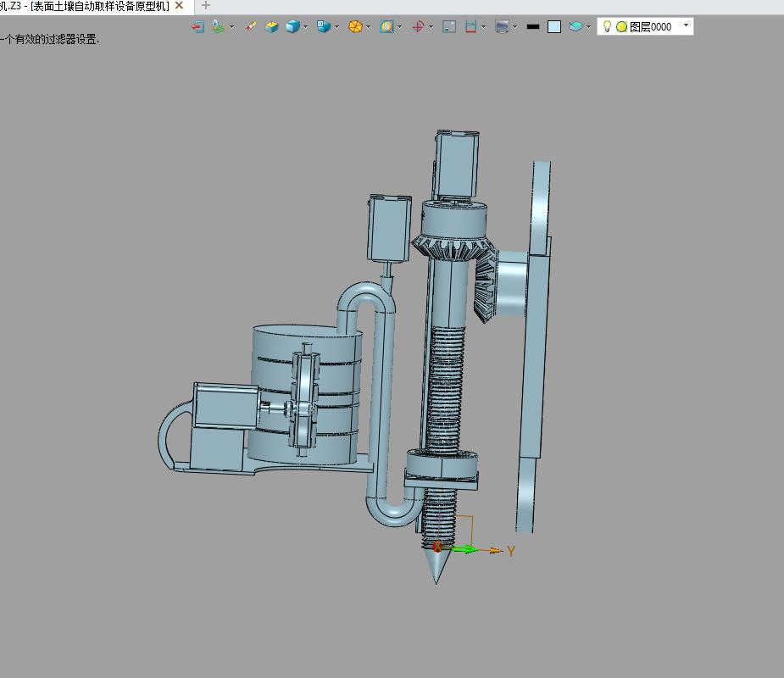Click the teal layers stack icon
The height and width of the screenshot is (678, 784).
point(575,26)
